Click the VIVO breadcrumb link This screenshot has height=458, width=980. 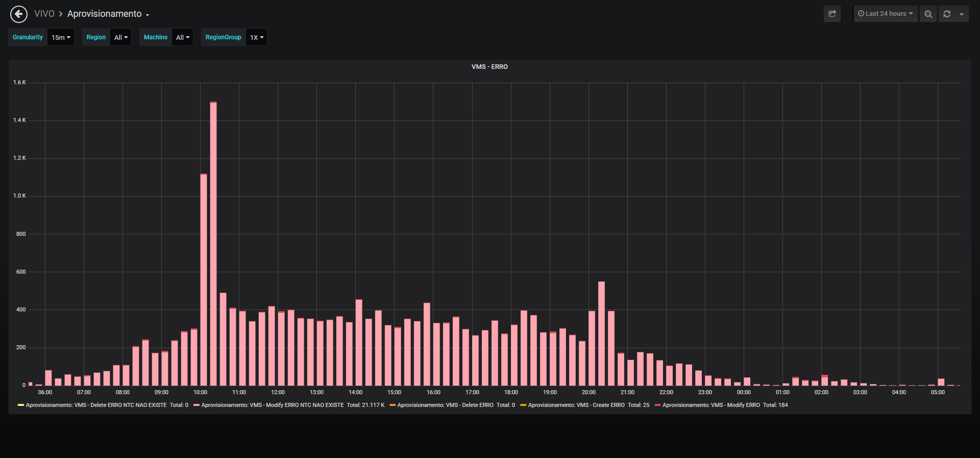44,14
